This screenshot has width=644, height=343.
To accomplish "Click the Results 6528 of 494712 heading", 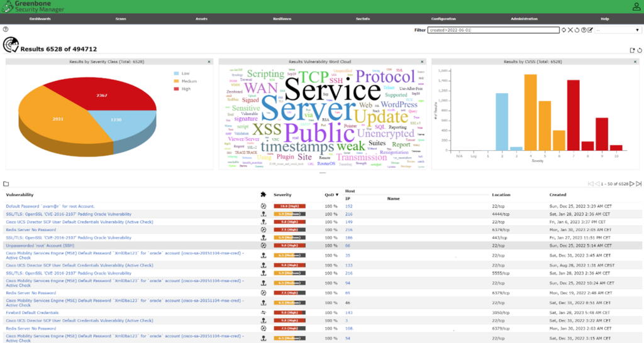I will (x=58, y=49).
